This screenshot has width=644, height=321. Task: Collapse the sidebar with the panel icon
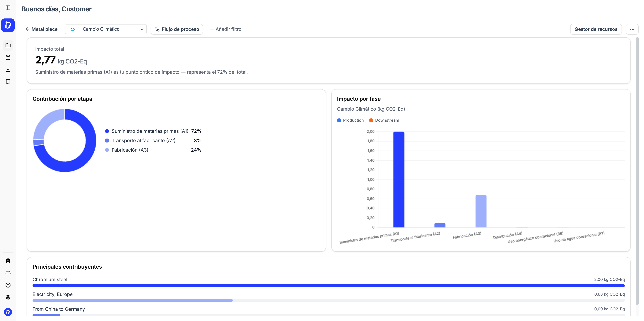8,8
